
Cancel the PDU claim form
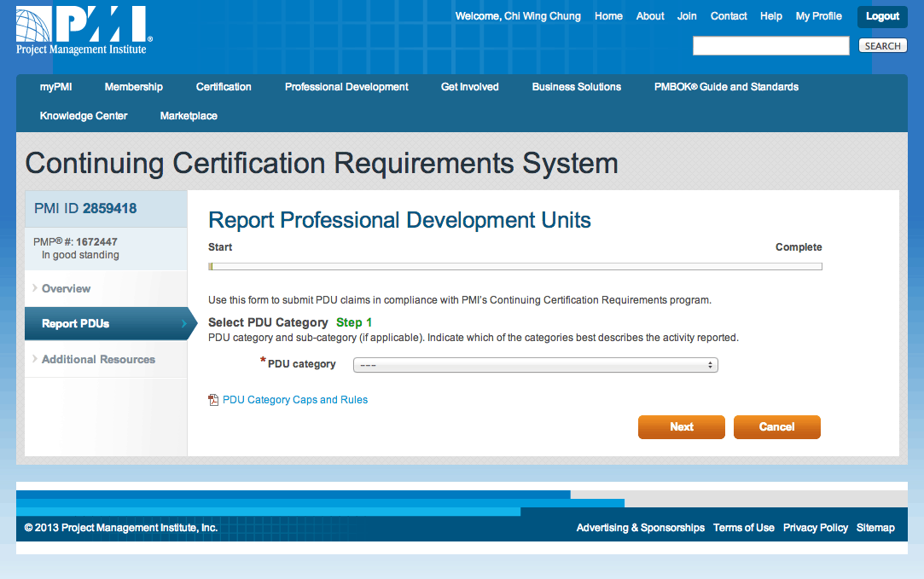(x=776, y=426)
